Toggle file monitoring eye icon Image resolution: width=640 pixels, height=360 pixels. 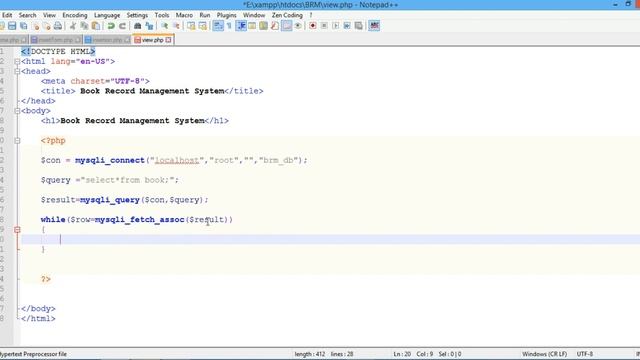[x=298, y=26]
